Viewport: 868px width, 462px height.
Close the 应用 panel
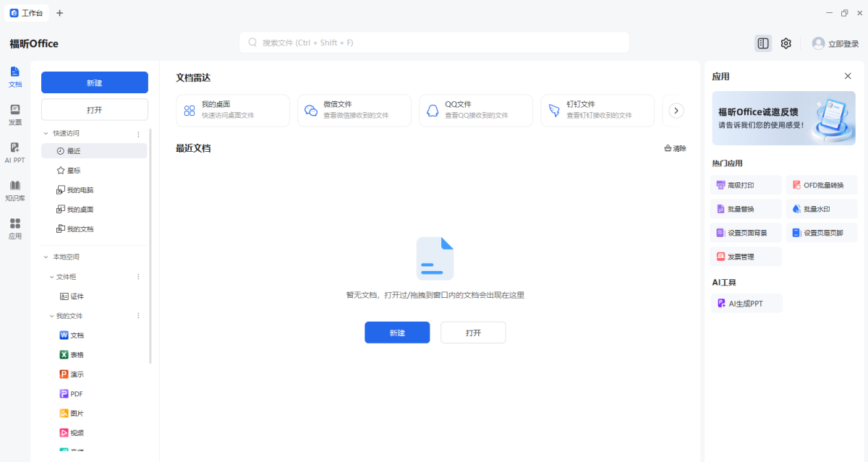pyautogui.click(x=848, y=76)
